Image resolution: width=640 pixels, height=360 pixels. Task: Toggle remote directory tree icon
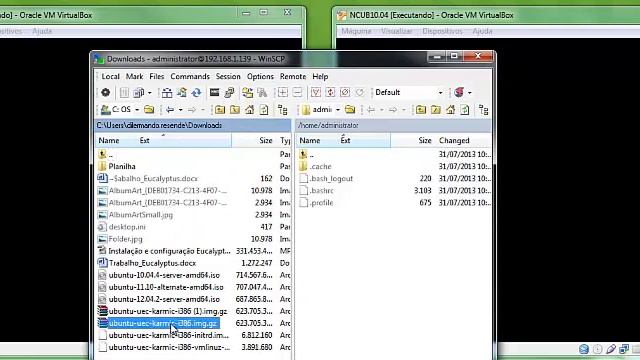click(484, 109)
